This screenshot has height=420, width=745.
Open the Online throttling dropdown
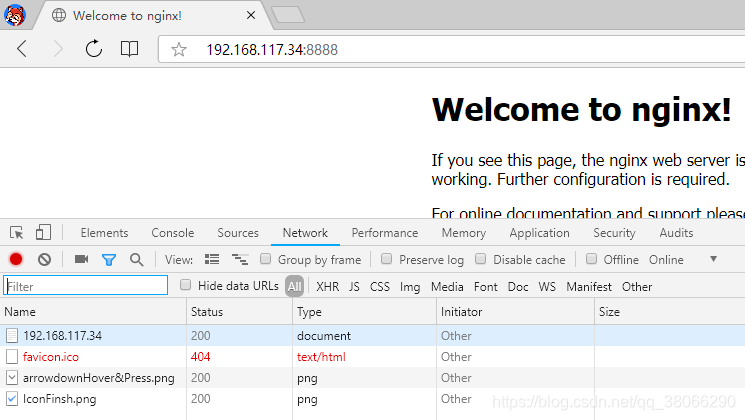pos(682,259)
